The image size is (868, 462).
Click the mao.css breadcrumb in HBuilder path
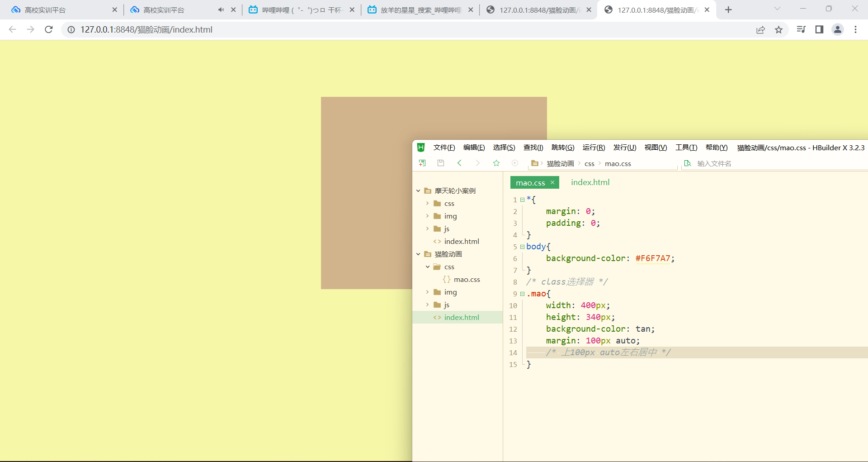618,164
